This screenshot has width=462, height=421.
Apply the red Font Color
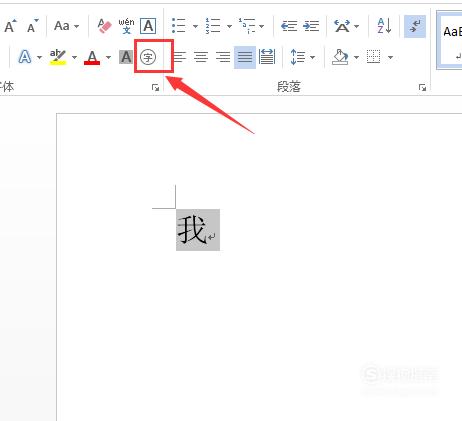coord(92,57)
